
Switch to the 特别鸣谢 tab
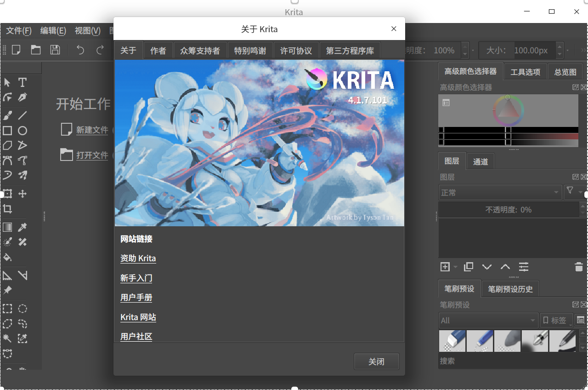[250, 51]
